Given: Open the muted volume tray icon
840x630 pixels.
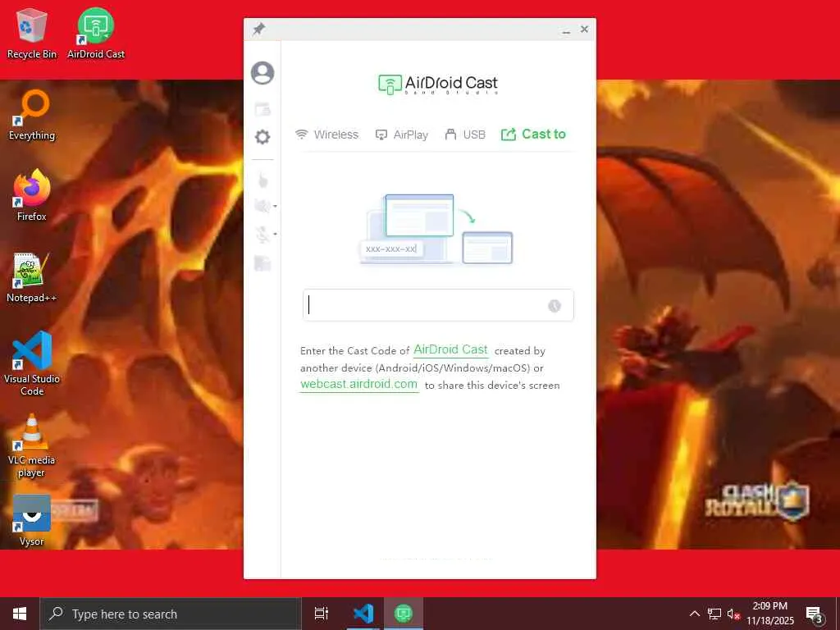Looking at the screenshot, I should 733,614.
